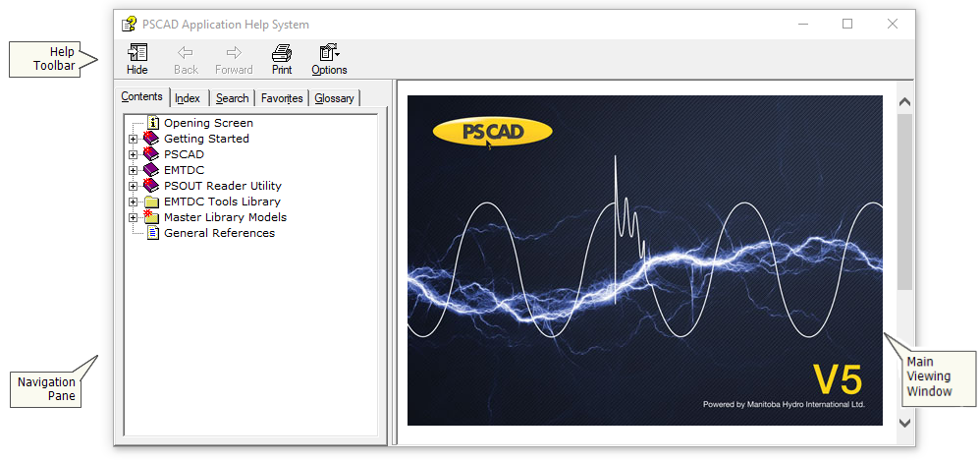Switch to the Index tab

pyautogui.click(x=188, y=98)
